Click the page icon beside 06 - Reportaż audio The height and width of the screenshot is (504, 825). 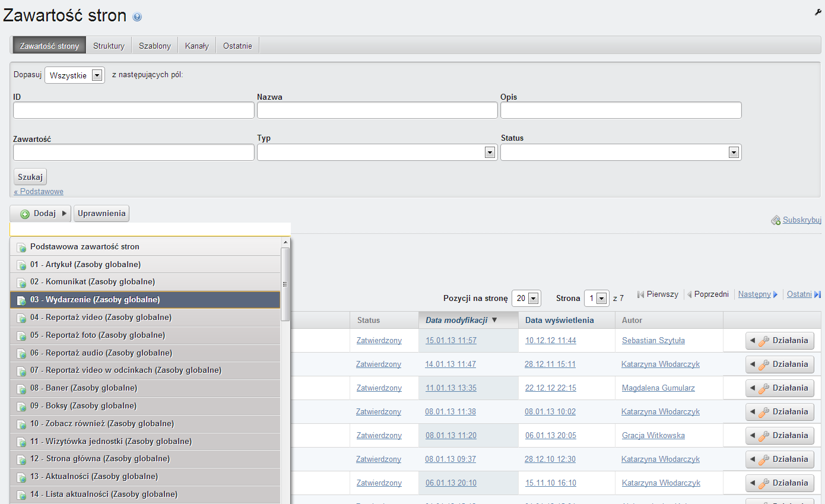click(x=21, y=353)
